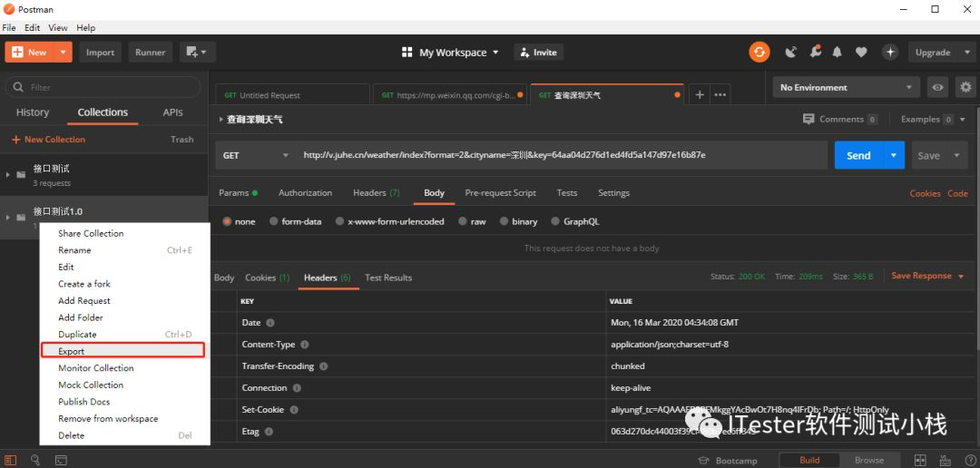Click the new window dropdown icon button
This screenshot has width=980, height=468.
tap(198, 53)
